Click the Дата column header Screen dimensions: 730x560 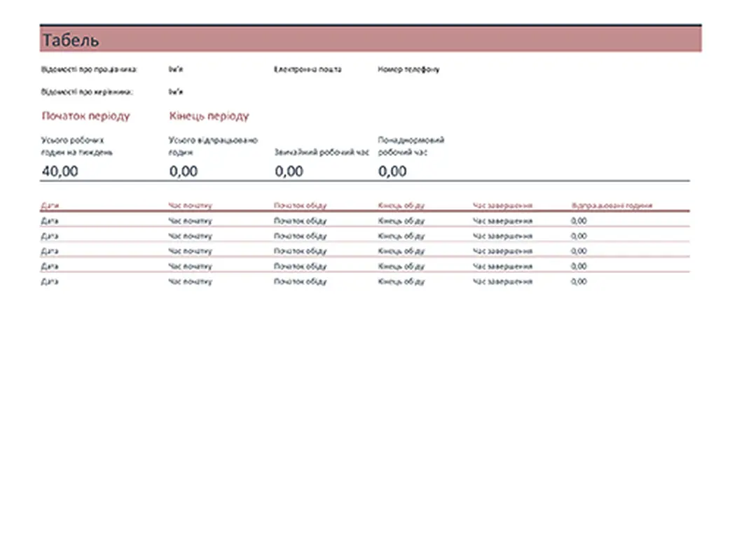(50, 206)
